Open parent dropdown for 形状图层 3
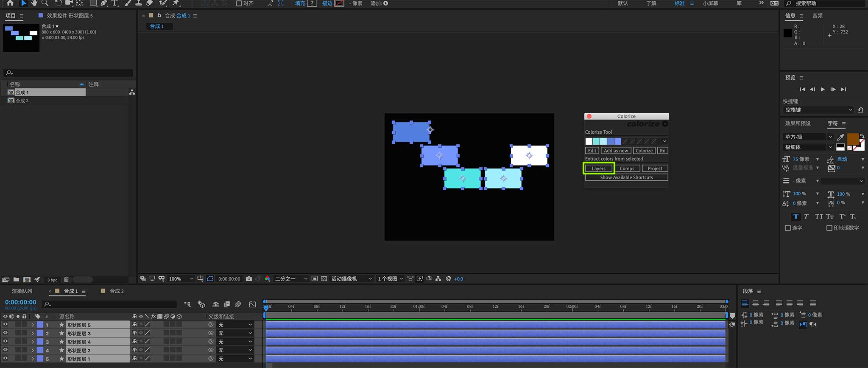 point(235,333)
